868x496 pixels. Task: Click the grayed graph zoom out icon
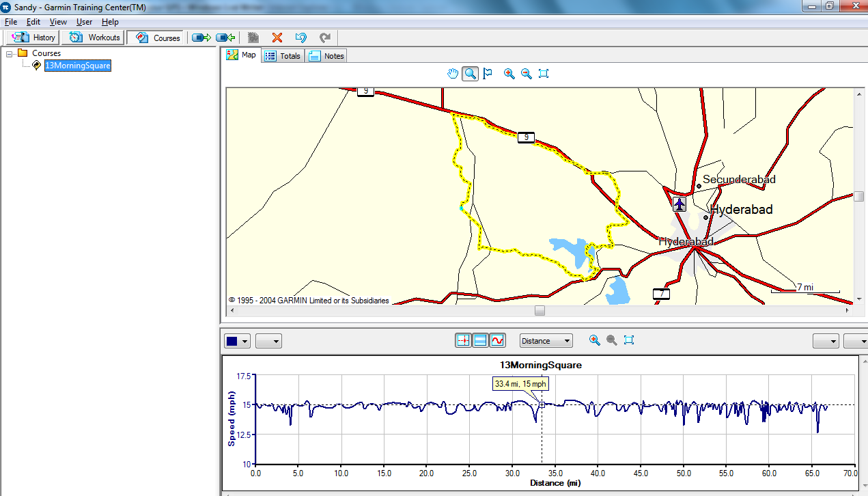click(611, 340)
